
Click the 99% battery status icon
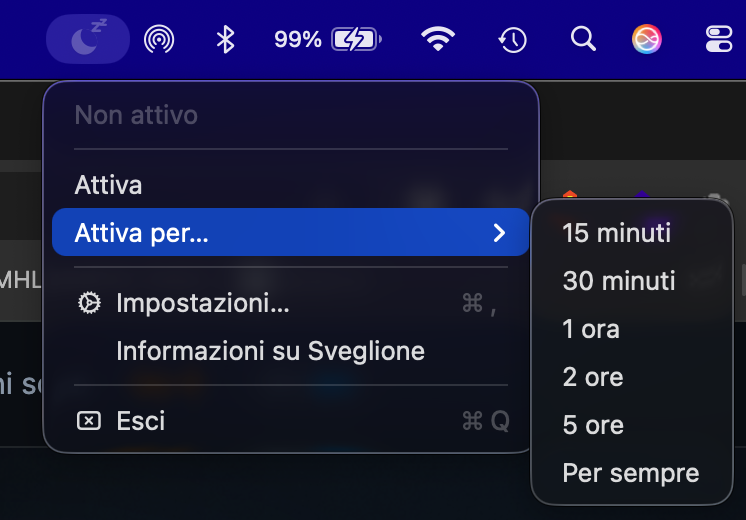328,39
